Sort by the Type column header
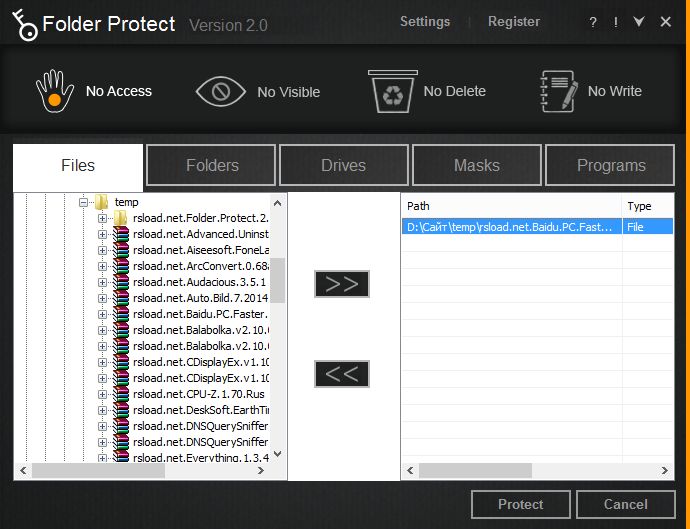Viewport: 690px width, 529px height. click(x=648, y=206)
